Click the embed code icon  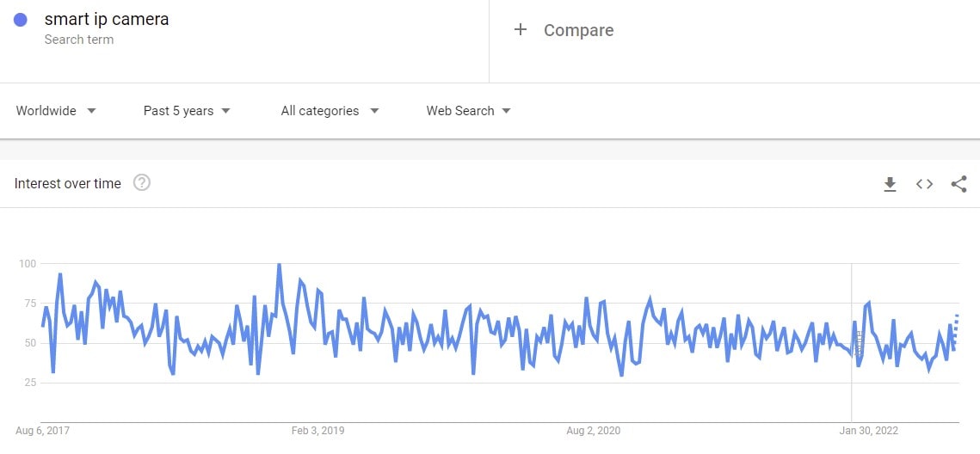tap(924, 184)
